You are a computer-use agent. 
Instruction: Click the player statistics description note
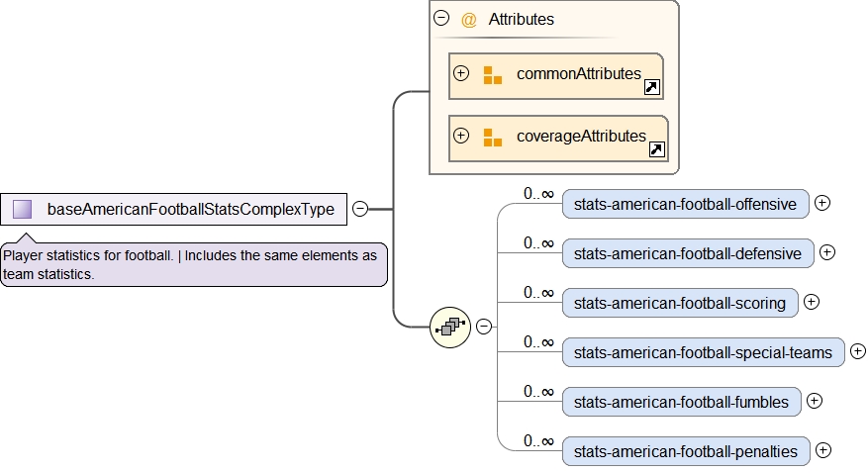click(x=194, y=265)
